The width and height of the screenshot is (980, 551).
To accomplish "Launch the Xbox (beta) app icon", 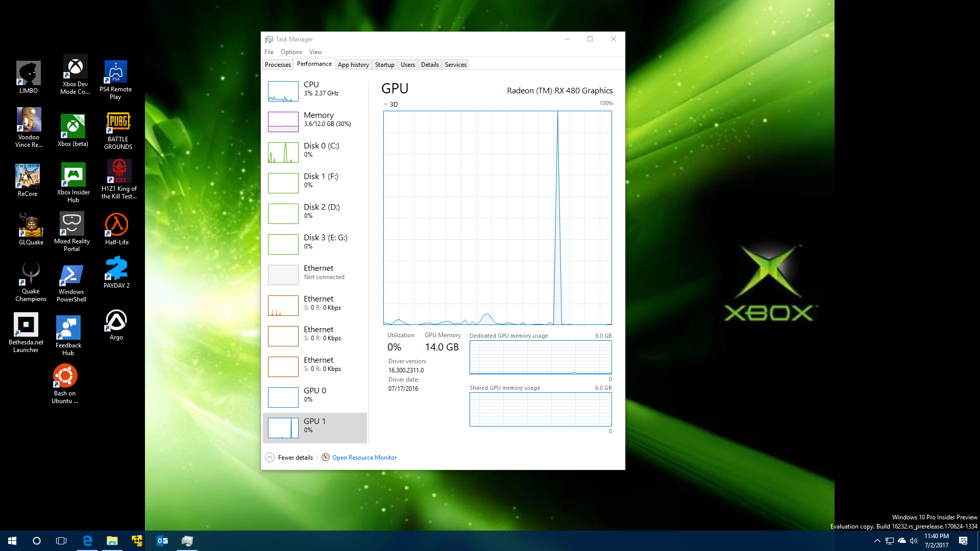I will click(x=73, y=130).
